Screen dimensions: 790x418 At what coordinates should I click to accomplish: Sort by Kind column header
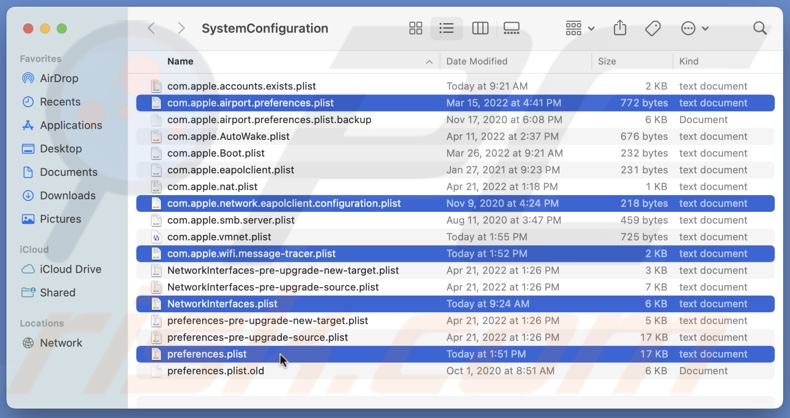coord(689,61)
